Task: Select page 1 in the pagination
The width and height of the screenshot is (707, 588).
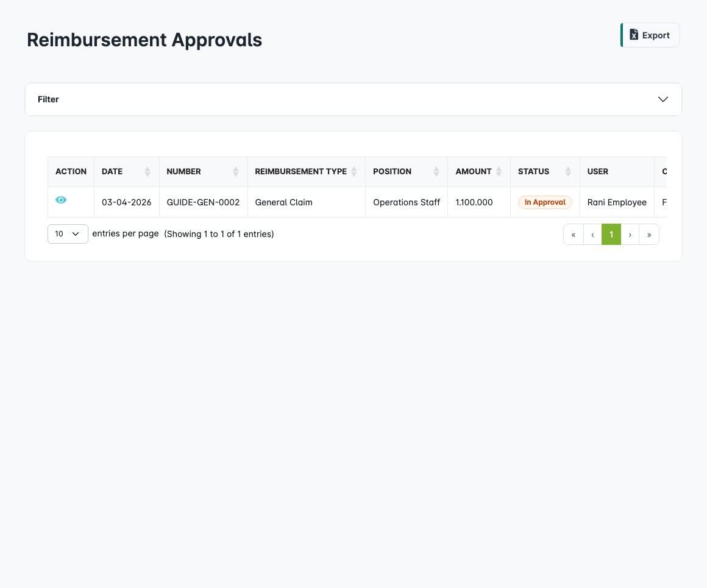Action: point(611,234)
